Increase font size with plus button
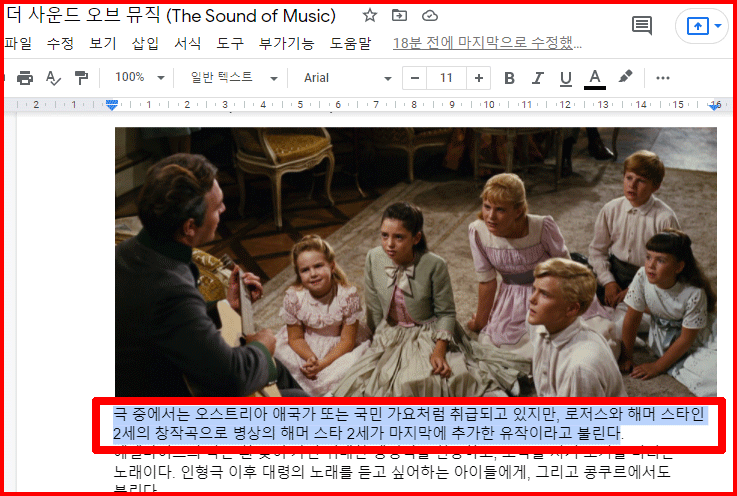 point(478,78)
